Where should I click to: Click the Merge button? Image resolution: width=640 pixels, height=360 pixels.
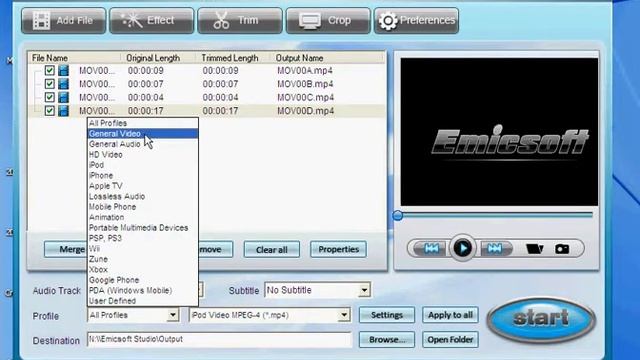tap(66, 249)
